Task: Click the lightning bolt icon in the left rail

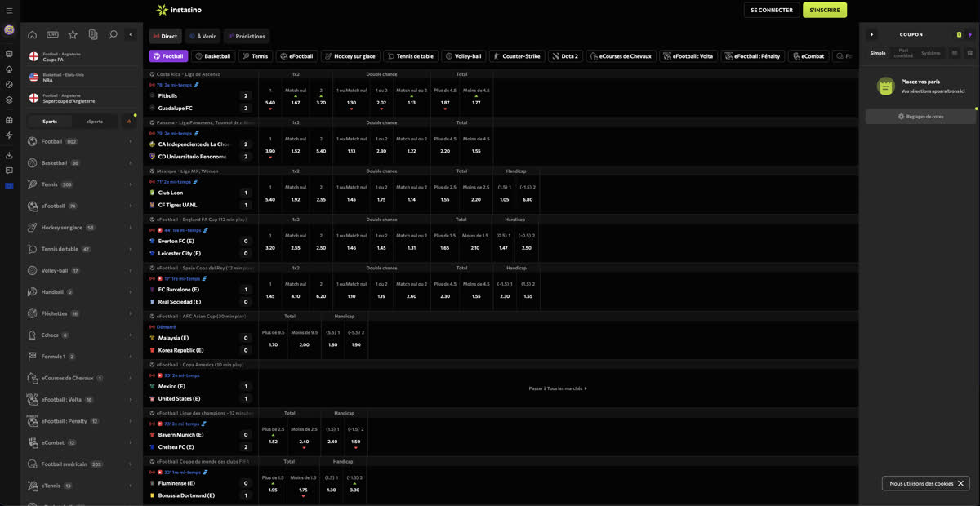Action: point(9,135)
